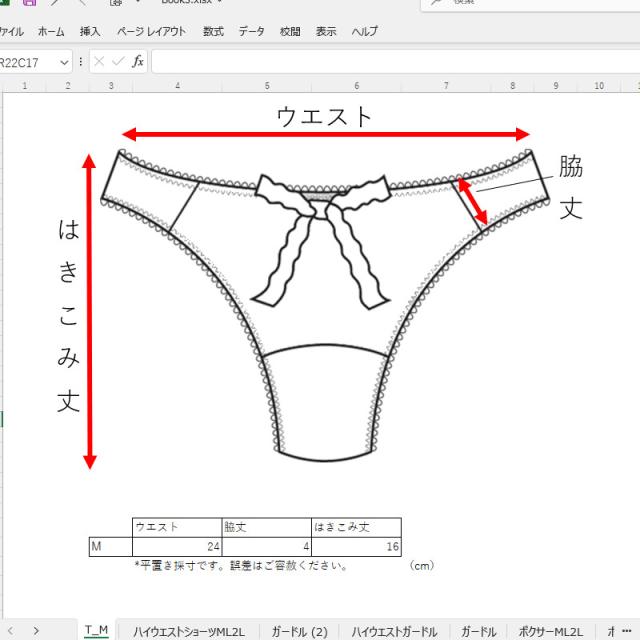Viewport: 640px width, 640px height.
Task: Open the ページ レイアウト ribbon tab
Action: pyautogui.click(x=151, y=32)
